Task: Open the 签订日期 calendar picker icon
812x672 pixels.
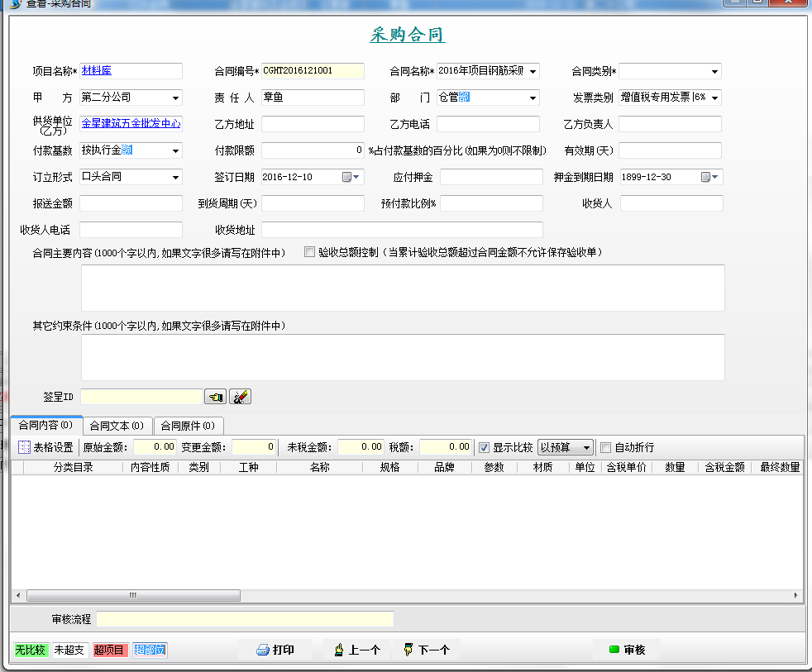Action: [x=346, y=176]
